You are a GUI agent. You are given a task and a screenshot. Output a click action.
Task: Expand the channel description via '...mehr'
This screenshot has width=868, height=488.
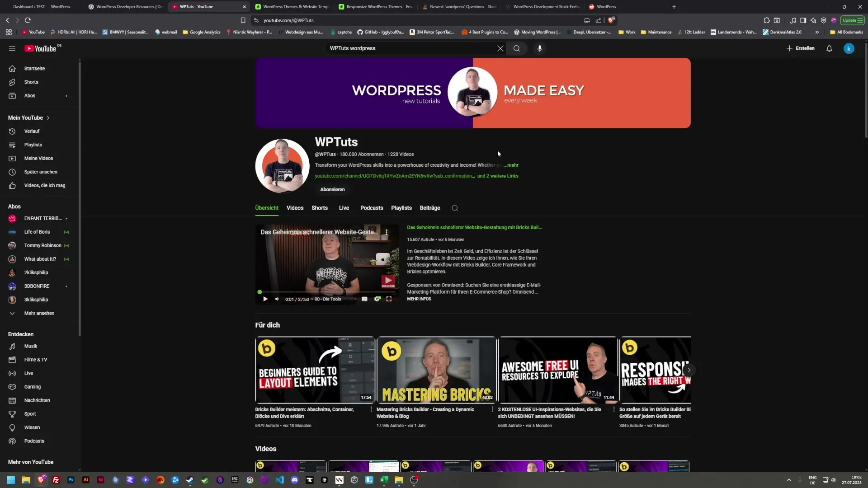[511, 165]
